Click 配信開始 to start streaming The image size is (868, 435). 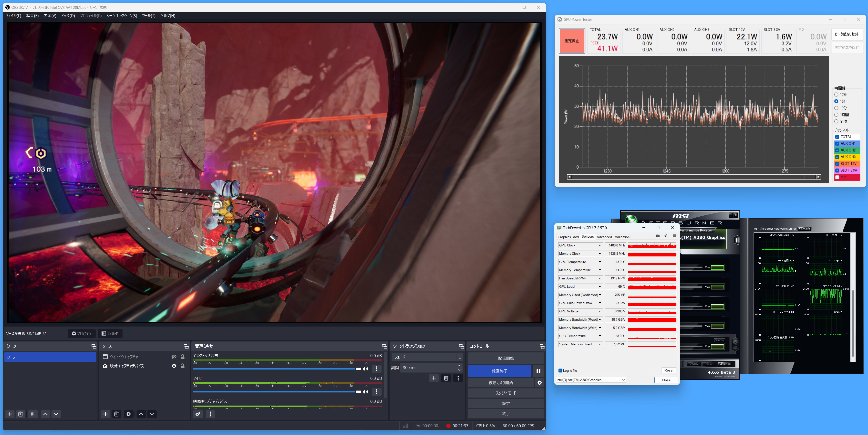point(506,359)
